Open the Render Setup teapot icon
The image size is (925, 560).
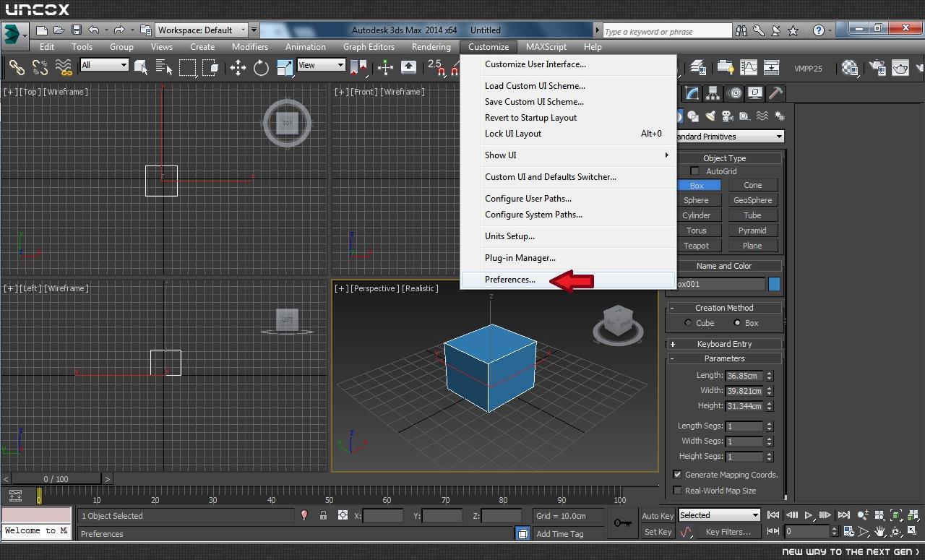(x=877, y=68)
